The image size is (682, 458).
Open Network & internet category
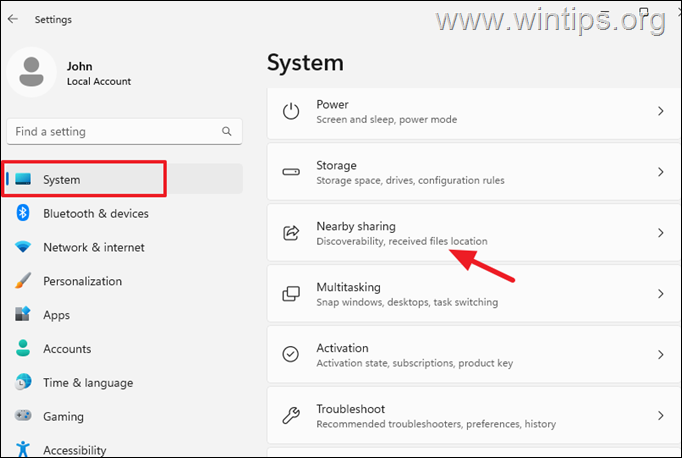point(124,247)
